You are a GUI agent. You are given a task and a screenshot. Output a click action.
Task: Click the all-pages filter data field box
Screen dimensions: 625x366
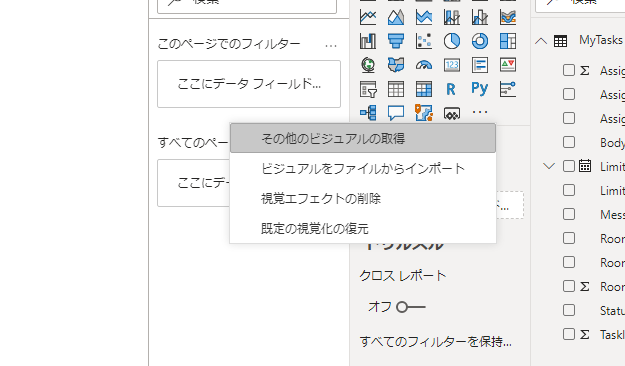(194, 183)
